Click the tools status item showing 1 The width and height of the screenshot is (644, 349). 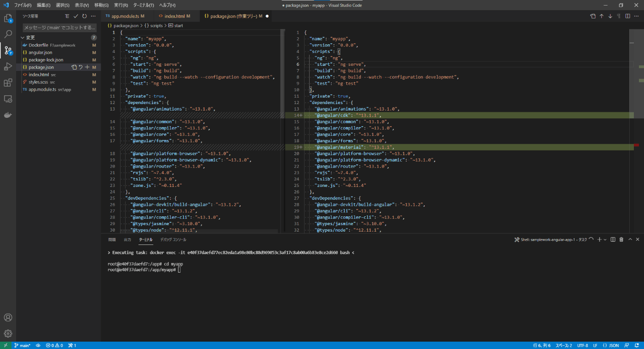pos(72,345)
